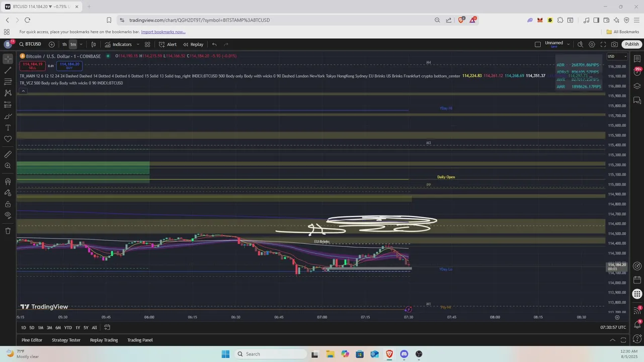This screenshot has width=644, height=362.
Task: Select the YTD date range
Action: 68,328
